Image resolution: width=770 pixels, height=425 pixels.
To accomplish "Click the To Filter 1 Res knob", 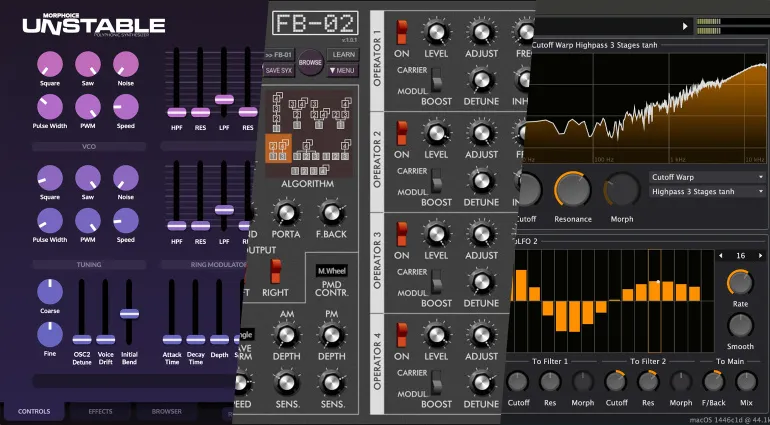I will [550, 382].
